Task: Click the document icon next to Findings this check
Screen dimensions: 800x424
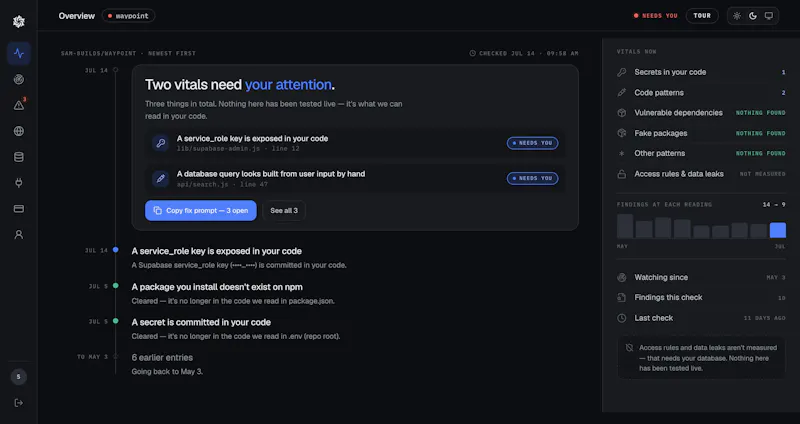Action: (621, 297)
